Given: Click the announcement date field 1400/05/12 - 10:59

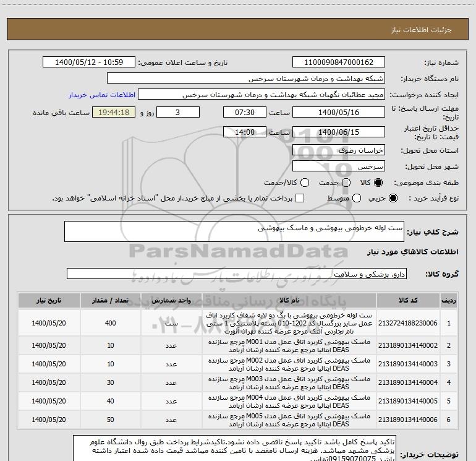Looking at the screenshot, I should point(89,62).
